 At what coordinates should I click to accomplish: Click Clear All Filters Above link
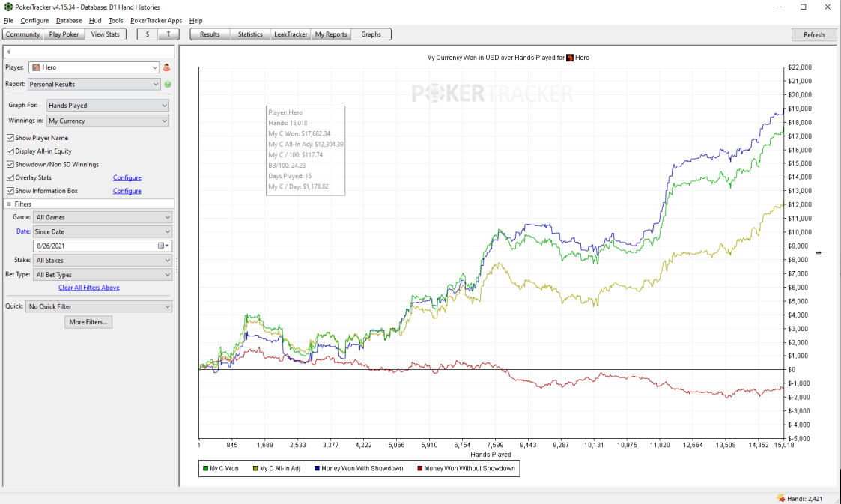pos(89,288)
